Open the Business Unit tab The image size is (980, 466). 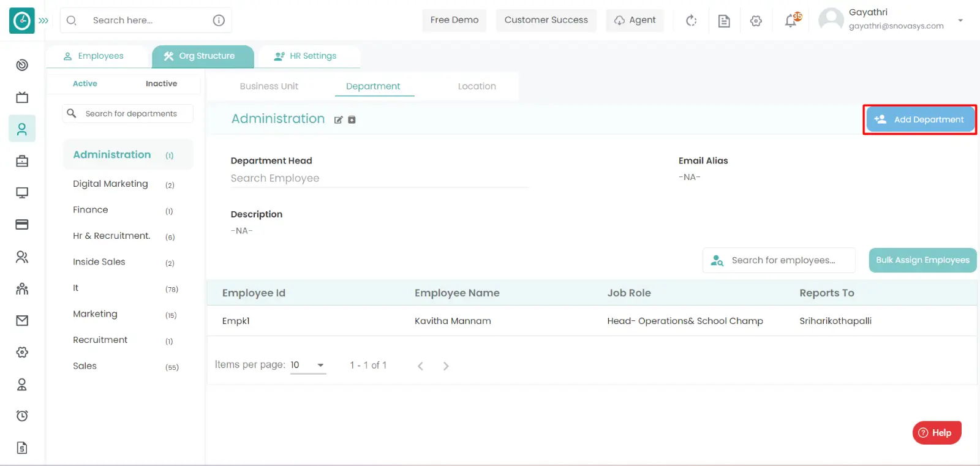[269, 86]
